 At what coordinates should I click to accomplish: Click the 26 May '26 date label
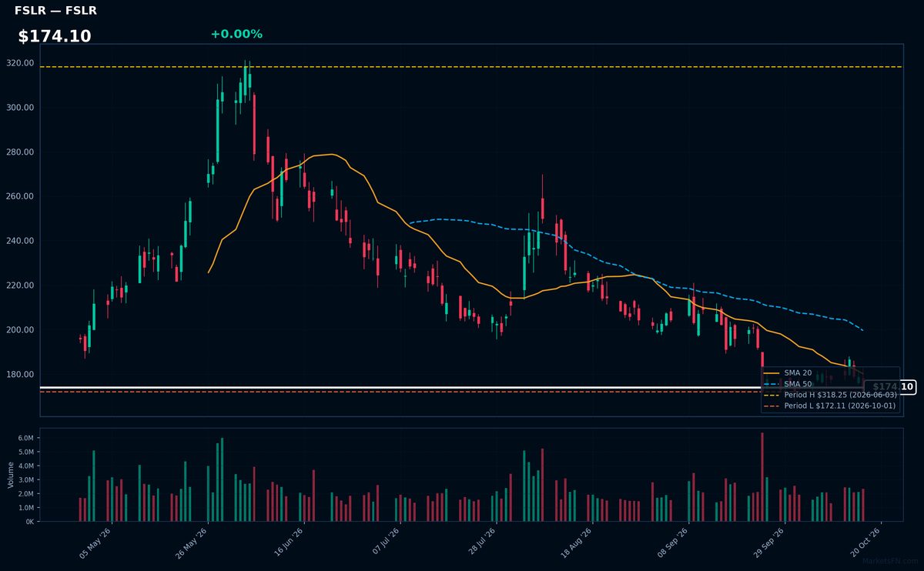pyautogui.click(x=192, y=543)
